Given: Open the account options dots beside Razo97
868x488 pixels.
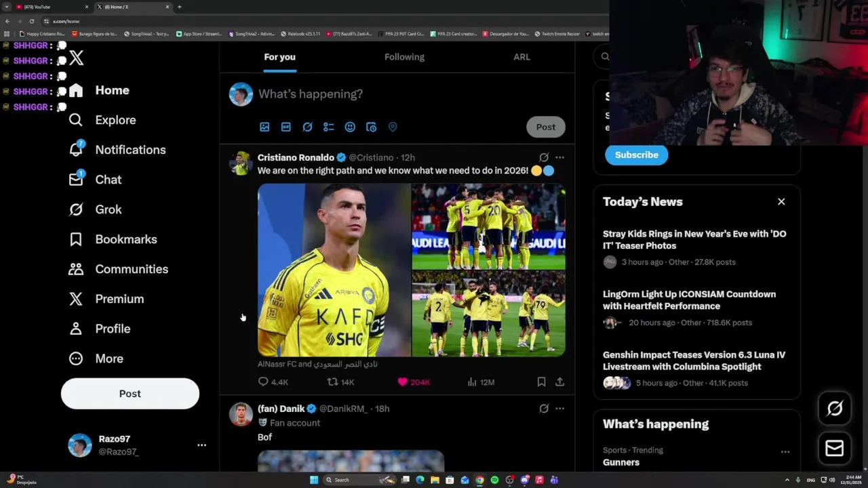Looking at the screenshot, I should pos(201,445).
